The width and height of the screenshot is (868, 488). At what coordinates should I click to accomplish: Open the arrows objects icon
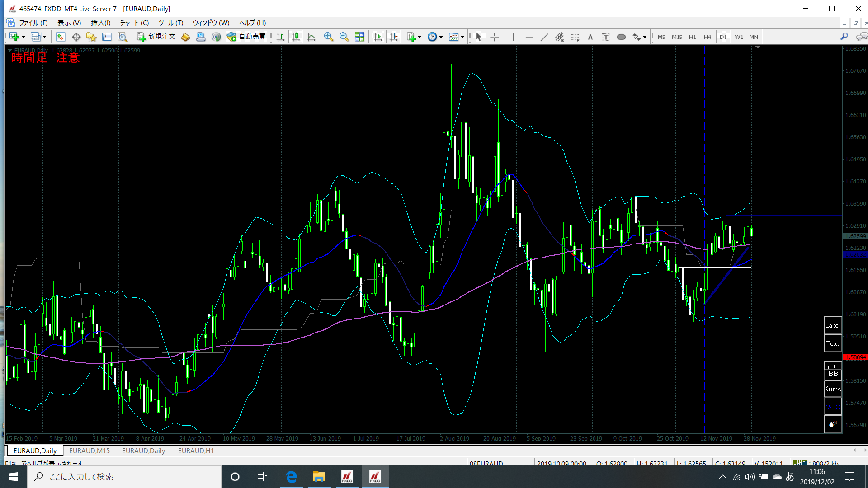(x=637, y=37)
